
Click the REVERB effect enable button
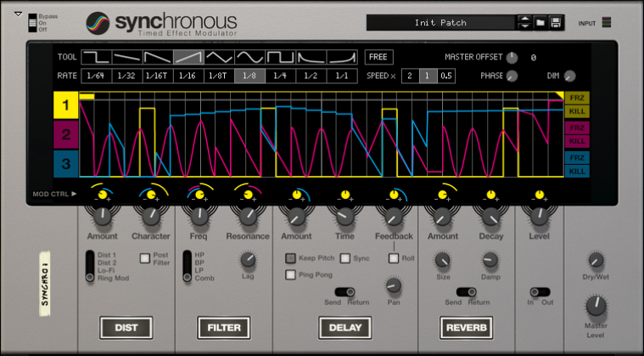(466, 327)
